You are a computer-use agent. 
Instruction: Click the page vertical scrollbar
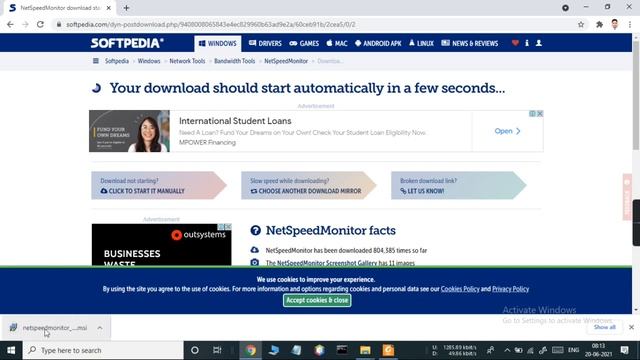[636, 95]
